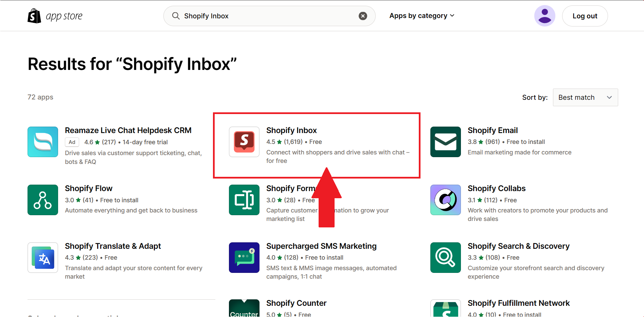Open the Shopify Counter app icon
The image size is (644, 317).
tap(244, 308)
